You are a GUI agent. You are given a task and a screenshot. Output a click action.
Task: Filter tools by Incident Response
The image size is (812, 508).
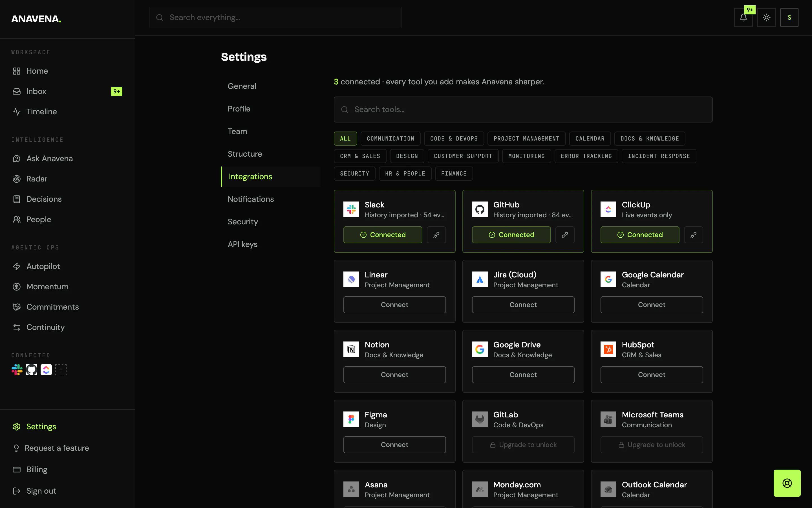(659, 156)
